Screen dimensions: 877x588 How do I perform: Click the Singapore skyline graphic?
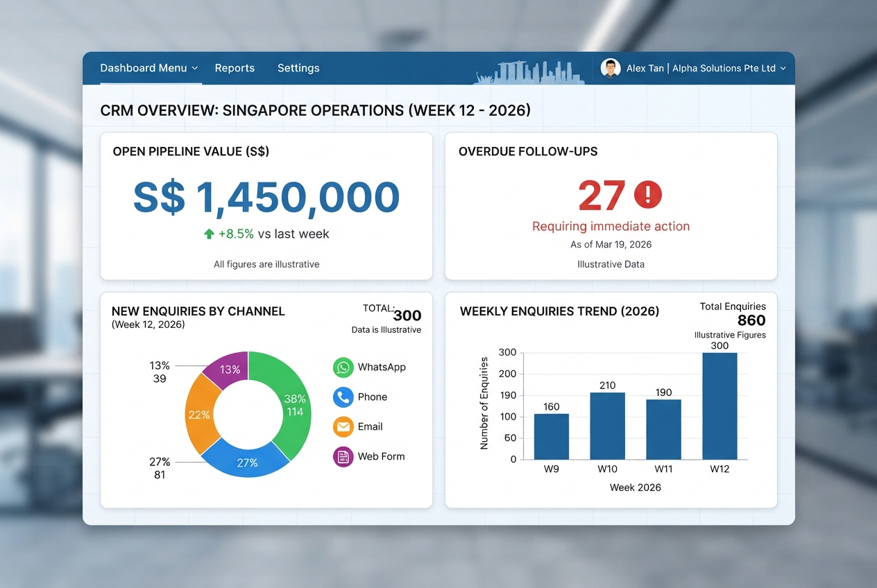tap(529, 72)
